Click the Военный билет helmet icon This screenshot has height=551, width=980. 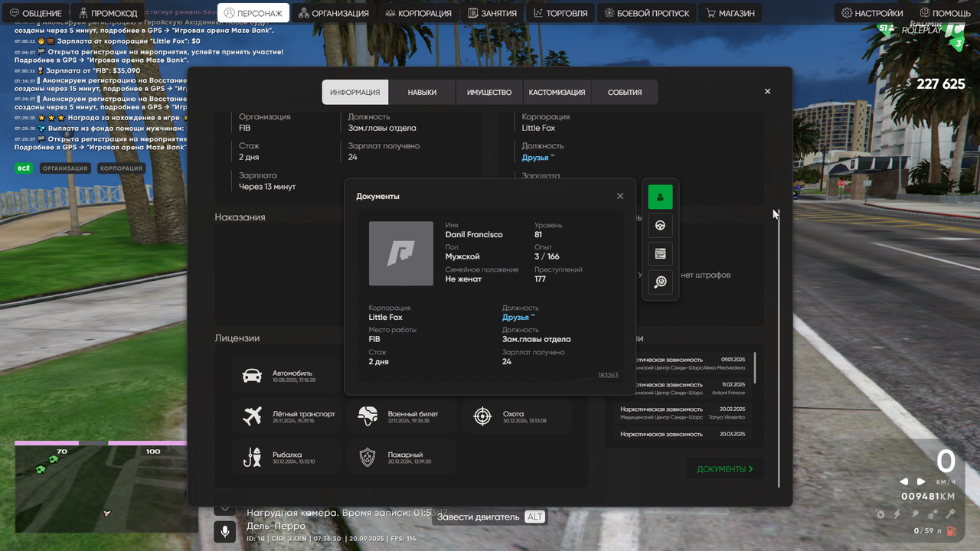tap(367, 416)
